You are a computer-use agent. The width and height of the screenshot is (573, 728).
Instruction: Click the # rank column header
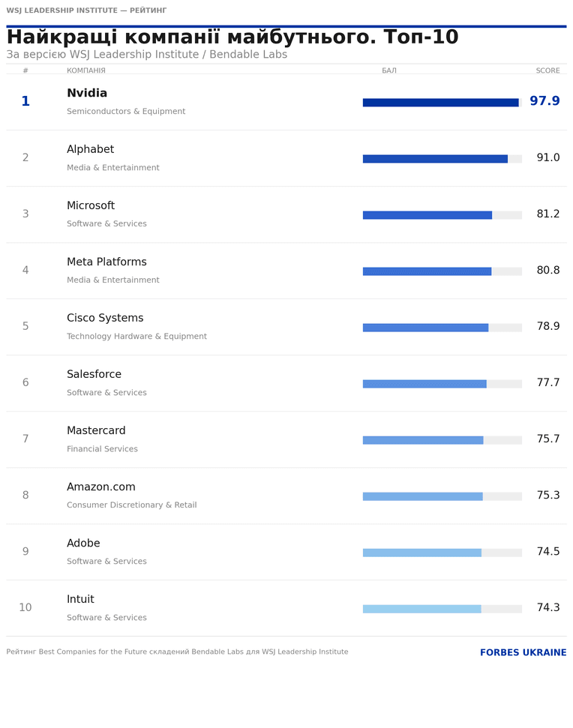click(x=25, y=70)
